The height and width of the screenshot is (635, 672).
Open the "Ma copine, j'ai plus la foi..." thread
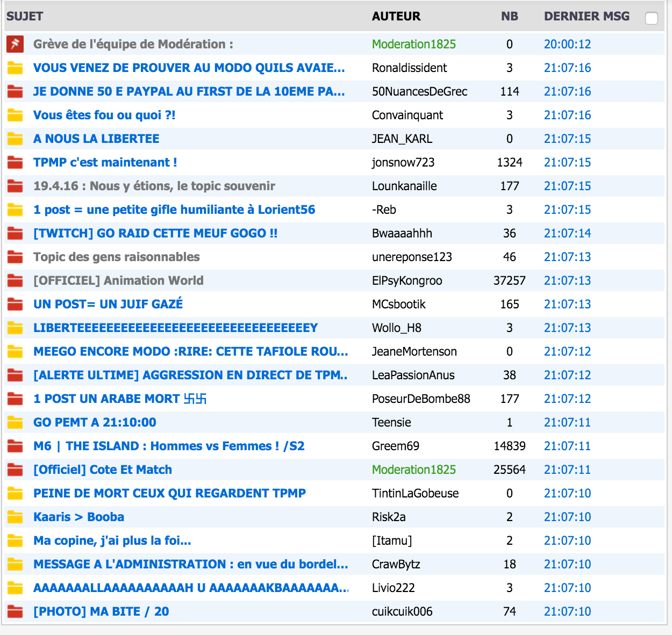[112, 540]
